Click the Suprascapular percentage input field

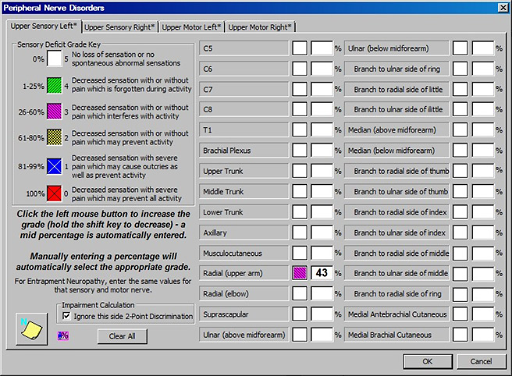tap(322, 314)
